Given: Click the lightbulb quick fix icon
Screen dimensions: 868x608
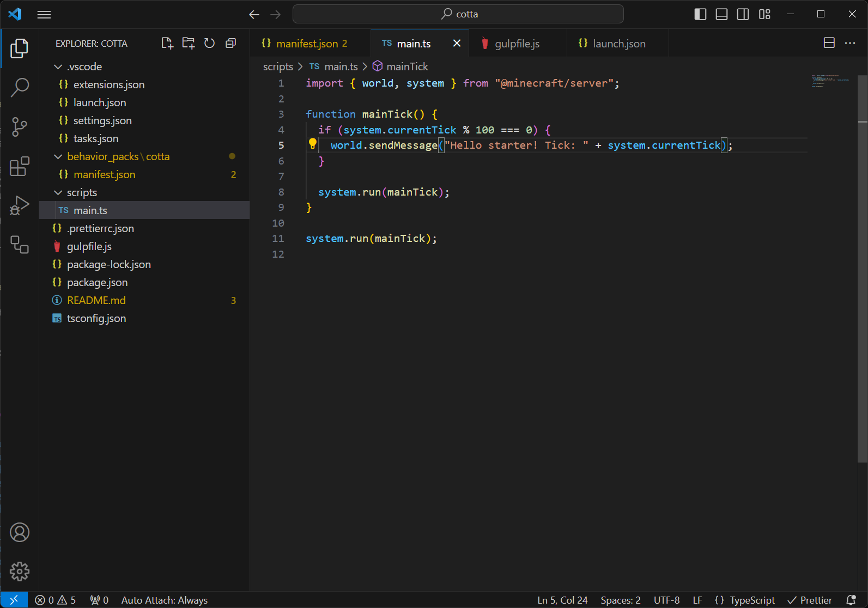Looking at the screenshot, I should 313,144.
